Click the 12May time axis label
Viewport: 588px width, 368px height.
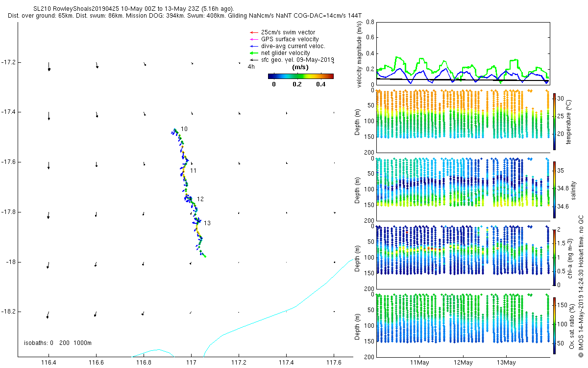463,363
